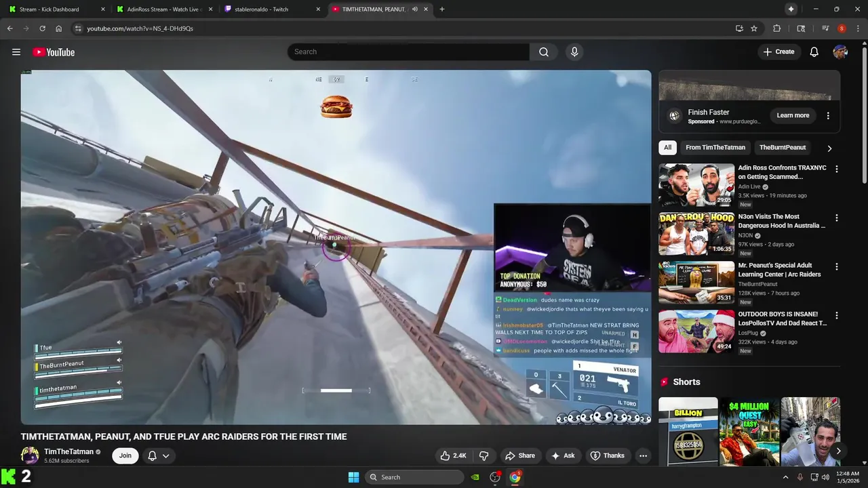Show hidden system tray icons chevron
The height and width of the screenshot is (488, 868).
pos(786,477)
